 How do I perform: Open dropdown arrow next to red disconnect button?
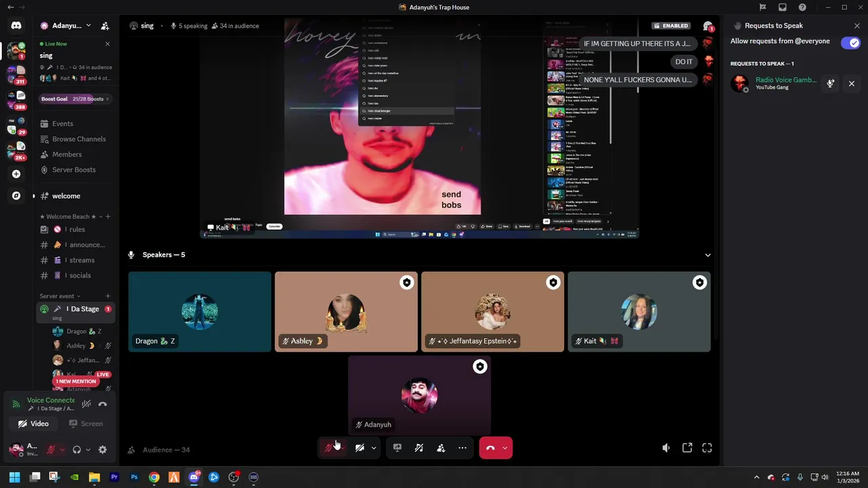click(505, 448)
